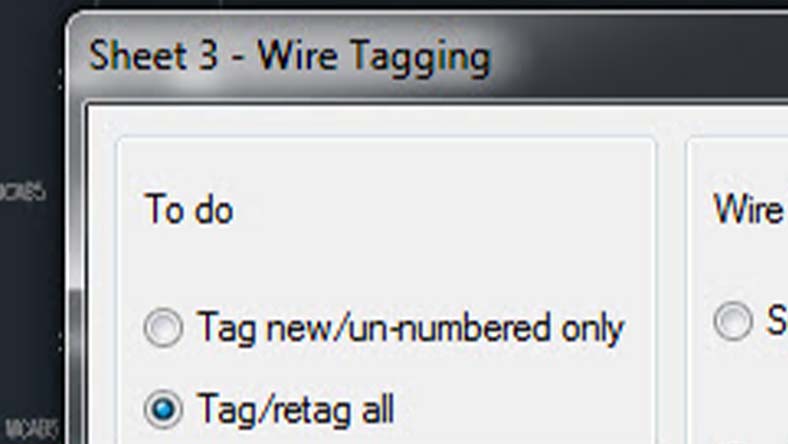Click the "Tag/retag all" label text
The image size is (788, 444).
[x=296, y=409]
